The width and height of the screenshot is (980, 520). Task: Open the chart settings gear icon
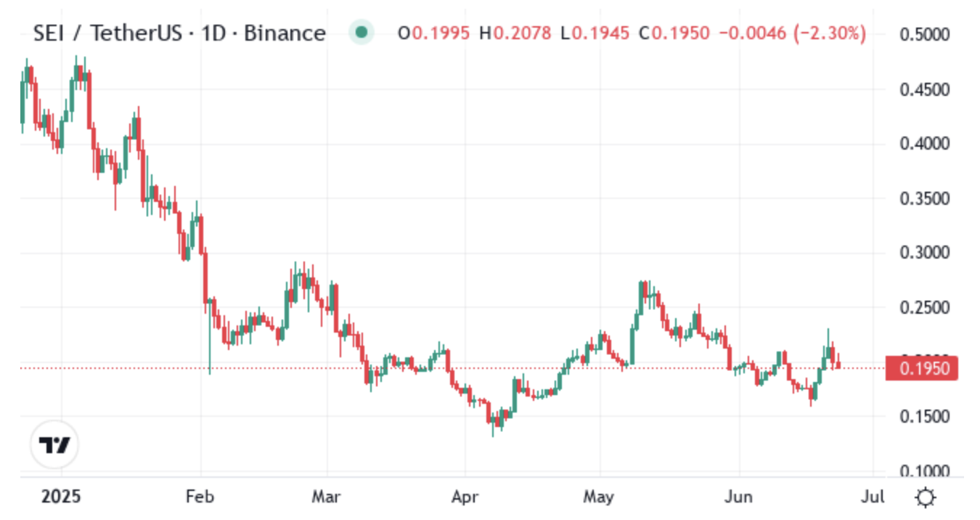click(x=925, y=497)
